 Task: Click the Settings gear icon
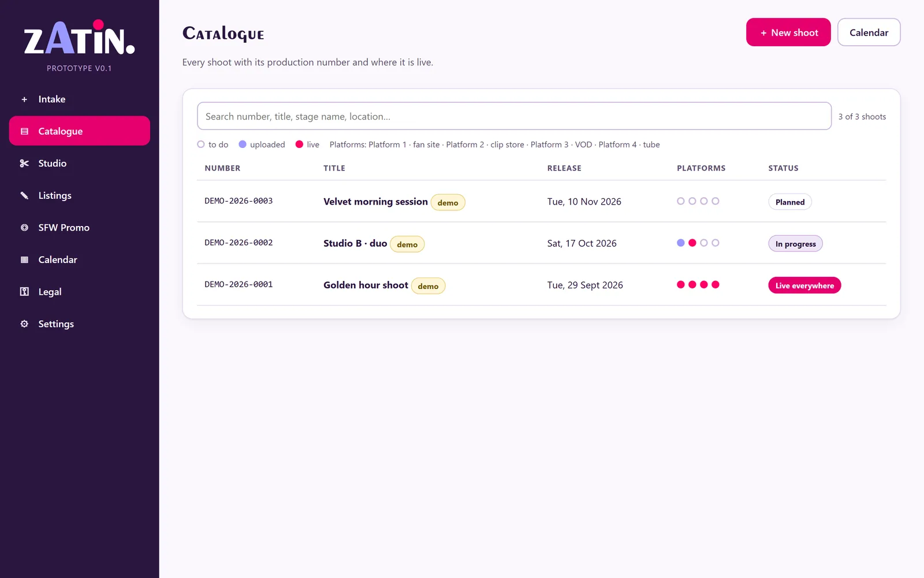[24, 324]
